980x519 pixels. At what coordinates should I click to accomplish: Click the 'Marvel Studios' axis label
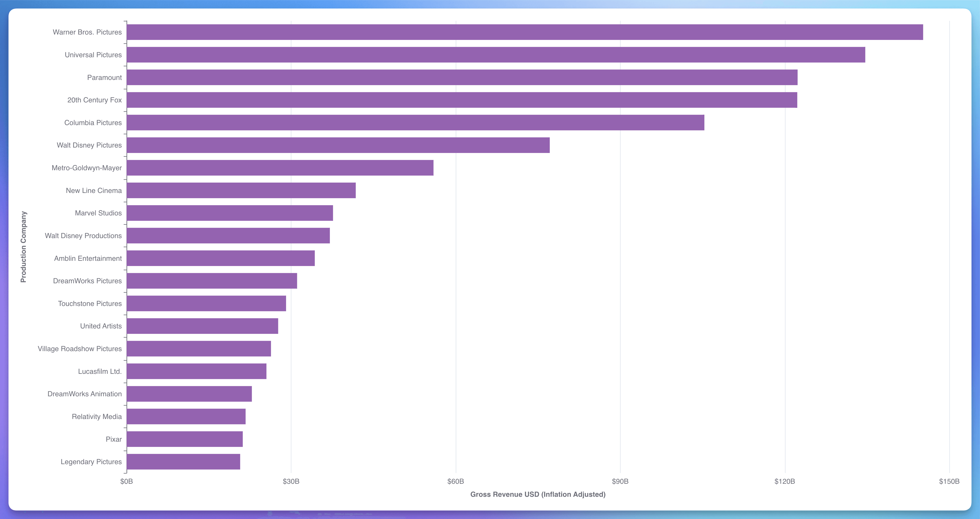pyautogui.click(x=98, y=213)
